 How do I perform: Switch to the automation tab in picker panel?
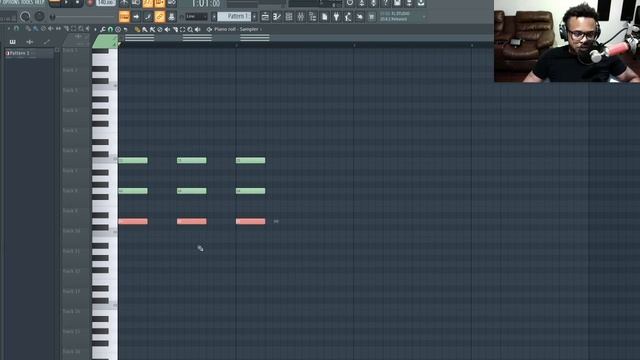pyautogui.click(x=47, y=42)
